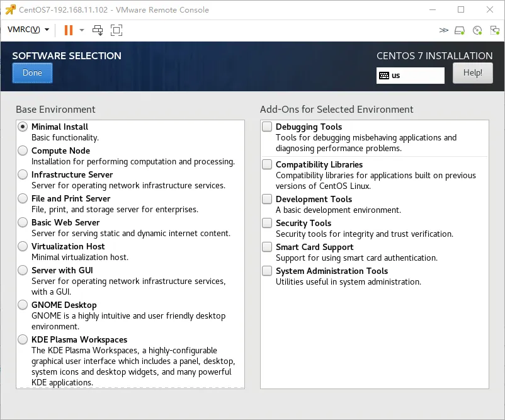Click the VMware Remote Console title icon
Screen dimensions: 505x420
pos(10,10)
